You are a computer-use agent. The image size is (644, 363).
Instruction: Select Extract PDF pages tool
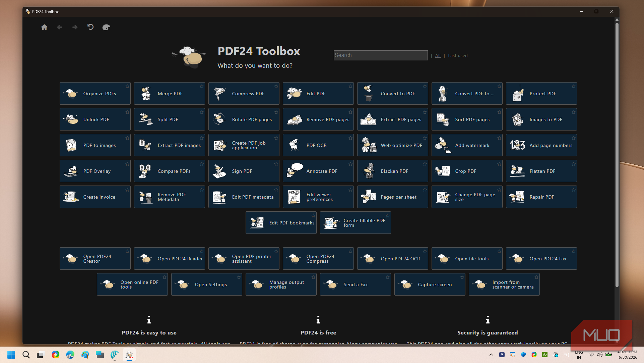(393, 119)
